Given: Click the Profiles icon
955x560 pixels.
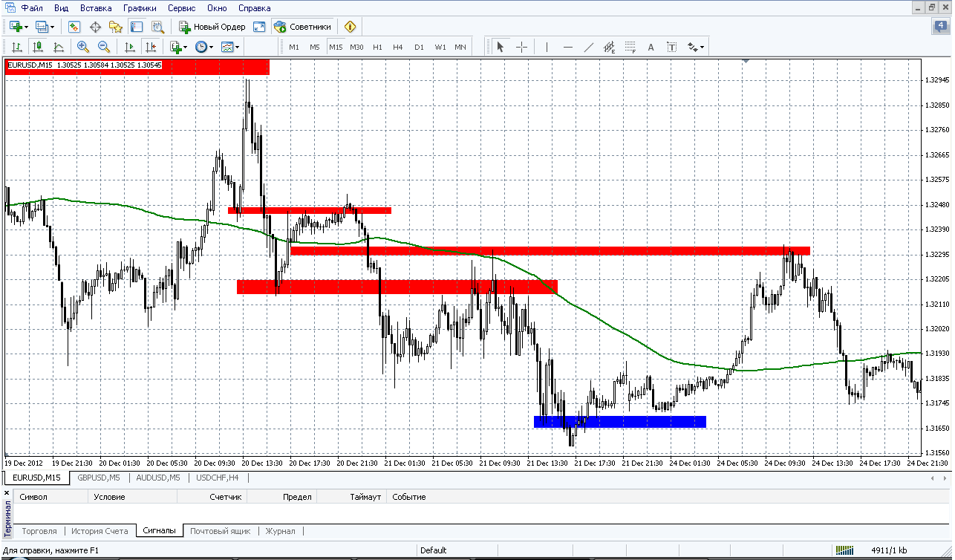Looking at the screenshot, I should tap(42, 27).
